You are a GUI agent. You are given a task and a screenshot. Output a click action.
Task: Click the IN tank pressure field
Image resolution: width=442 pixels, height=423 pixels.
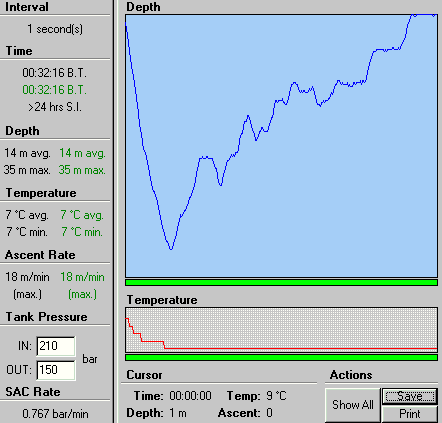[x=56, y=346]
